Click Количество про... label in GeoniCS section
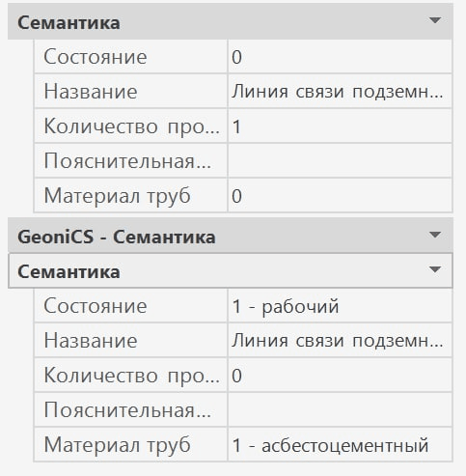 click(132, 376)
